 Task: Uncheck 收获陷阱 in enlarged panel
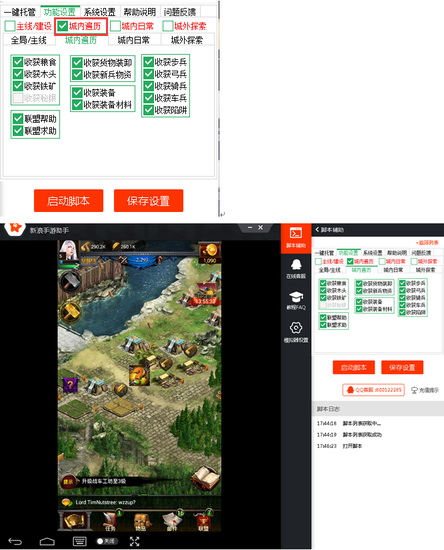pyautogui.click(x=149, y=110)
